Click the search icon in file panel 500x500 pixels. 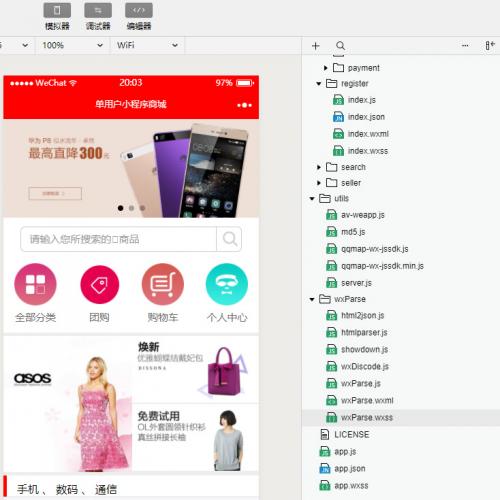coord(340,46)
